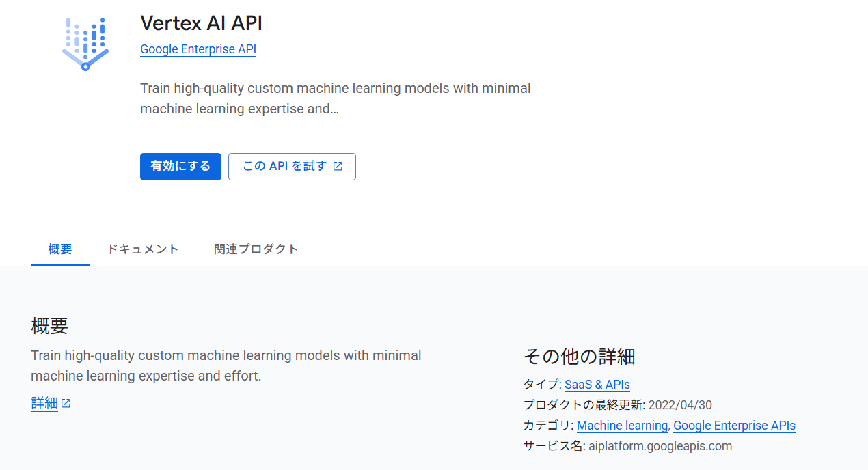Open the Google Enterprise API link under the title

[198, 49]
